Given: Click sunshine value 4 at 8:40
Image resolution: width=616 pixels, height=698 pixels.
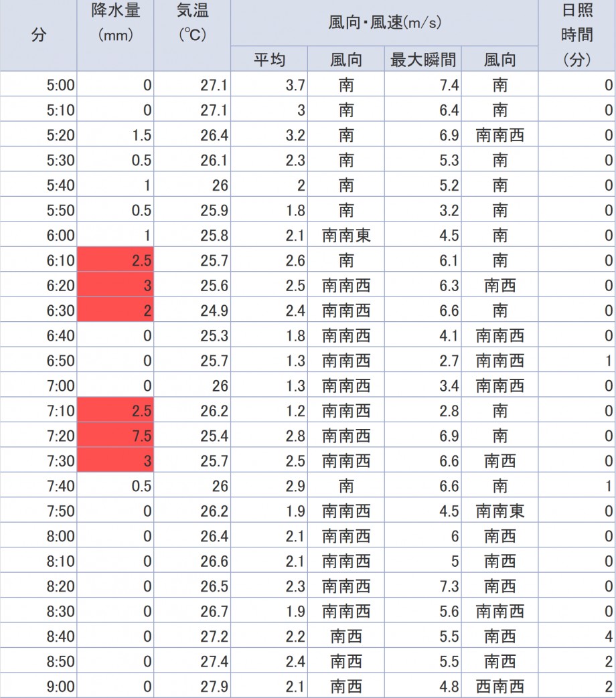Looking at the screenshot, I should (x=576, y=636).
